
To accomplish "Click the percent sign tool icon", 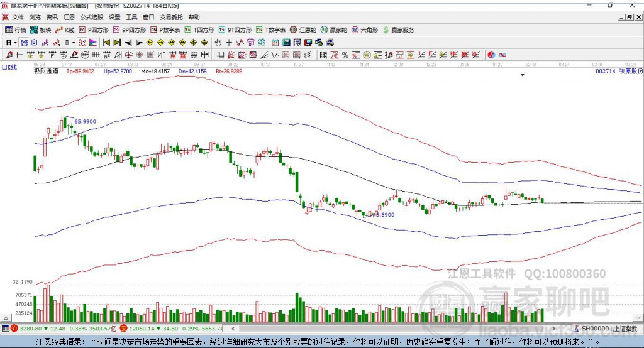I will [345, 55].
